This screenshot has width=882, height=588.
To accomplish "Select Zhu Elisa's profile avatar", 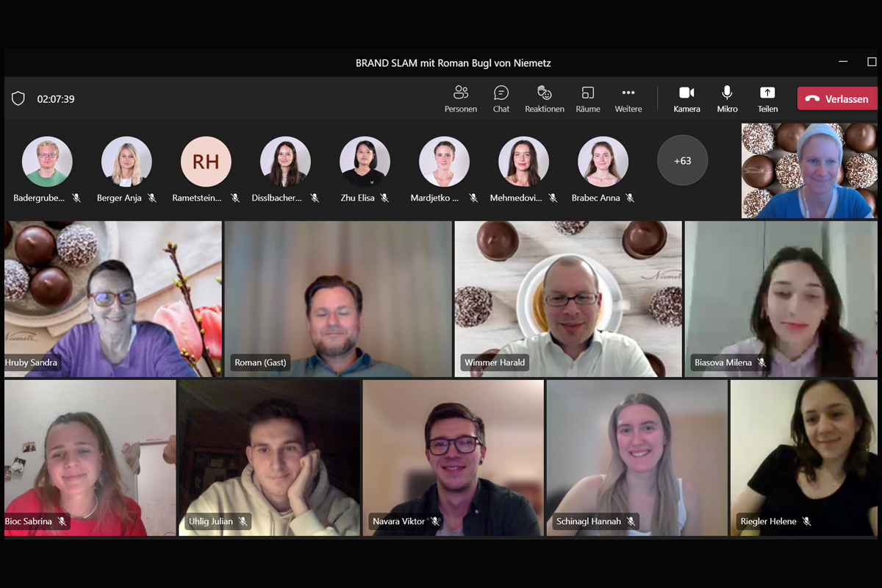I will [x=365, y=161].
